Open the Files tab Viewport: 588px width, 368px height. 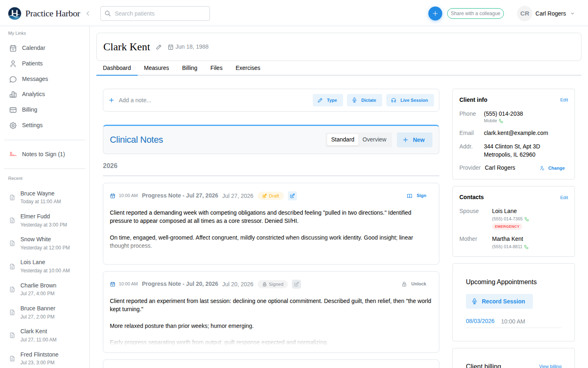click(x=216, y=68)
